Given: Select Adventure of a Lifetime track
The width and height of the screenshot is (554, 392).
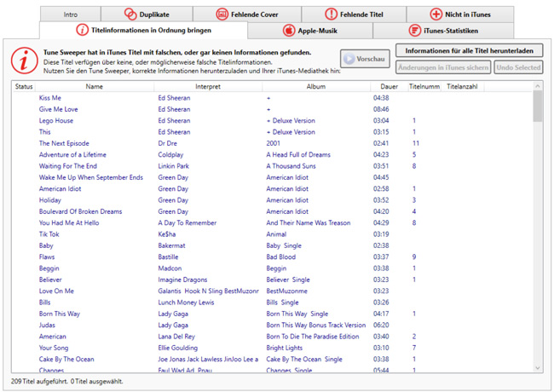Looking at the screenshot, I should click(x=72, y=154).
